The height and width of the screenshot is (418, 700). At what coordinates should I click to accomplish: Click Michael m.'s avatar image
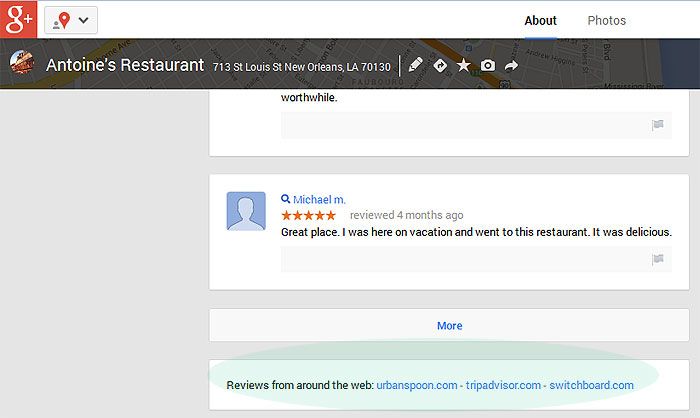(x=246, y=211)
